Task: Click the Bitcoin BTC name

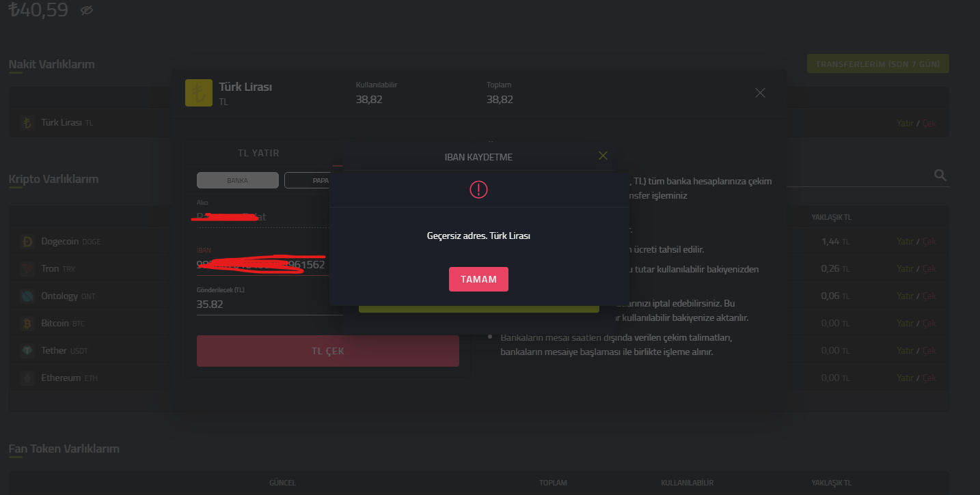Action: click(63, 323)
